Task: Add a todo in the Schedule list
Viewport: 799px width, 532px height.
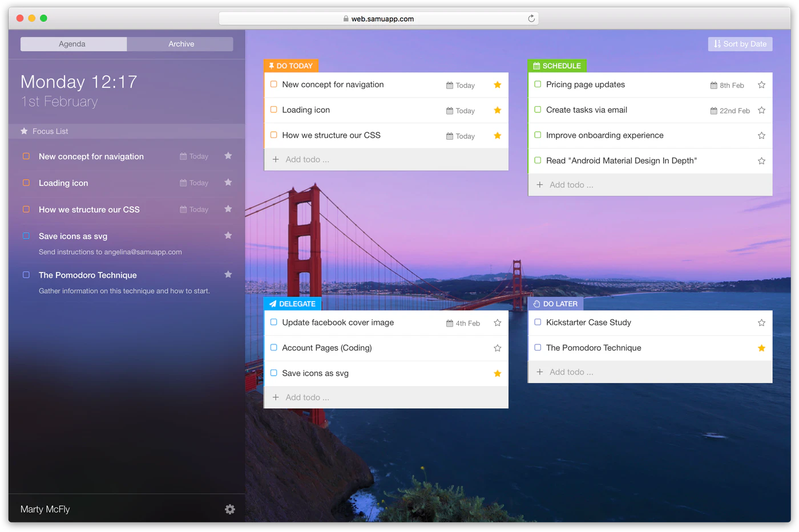Action: click(651, 185)
